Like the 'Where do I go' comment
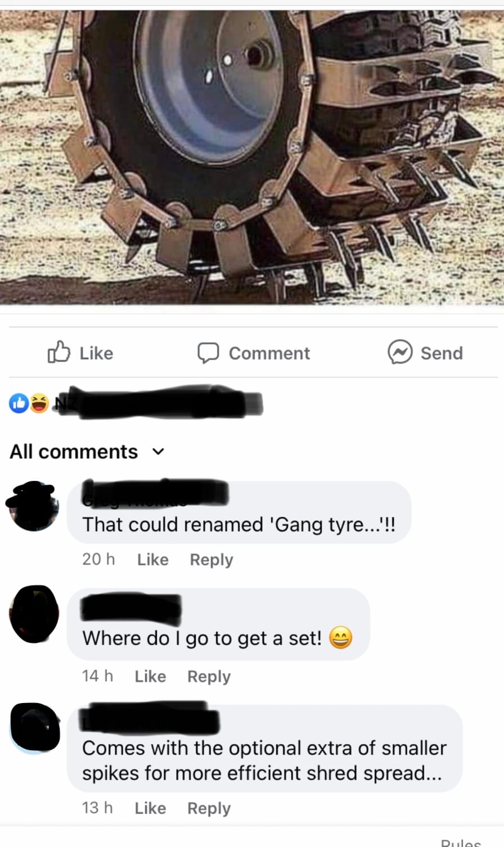Screen dimensions: 504x847 [x=150, y=676]
